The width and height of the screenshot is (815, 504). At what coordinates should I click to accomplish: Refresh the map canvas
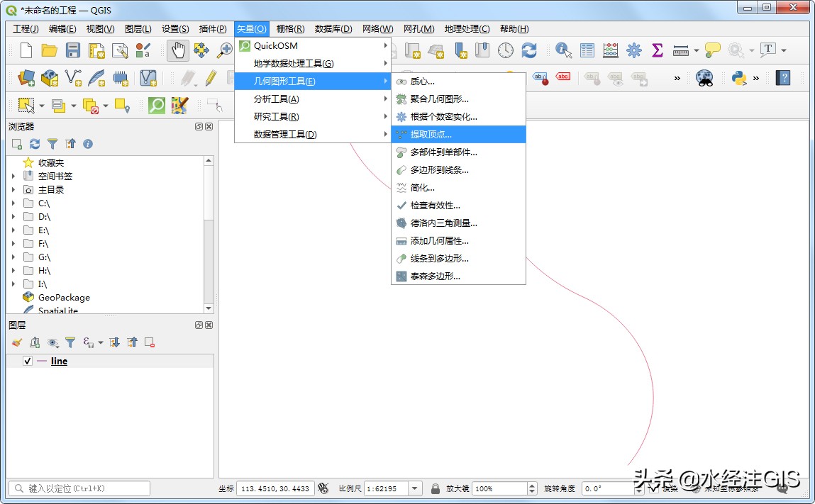tap(529, 50)
